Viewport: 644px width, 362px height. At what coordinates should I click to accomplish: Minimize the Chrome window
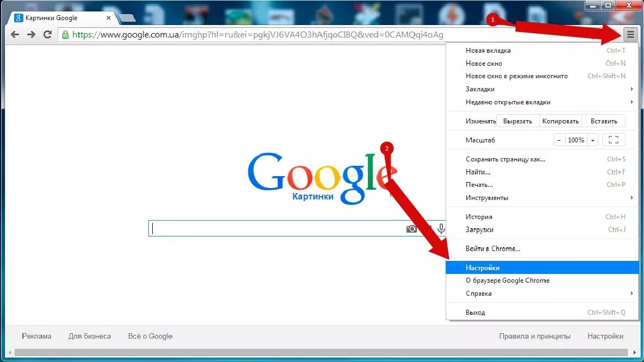click(x=593, y=5)
